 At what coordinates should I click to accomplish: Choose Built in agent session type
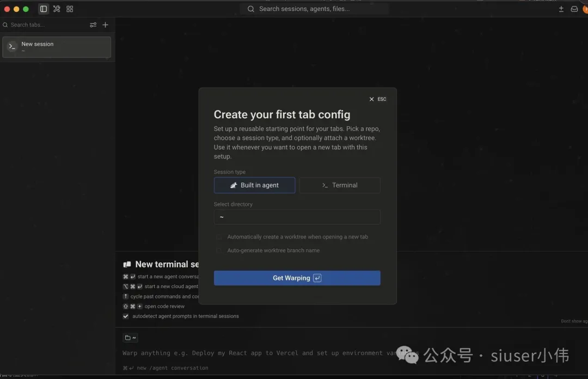tap(255, 185)
